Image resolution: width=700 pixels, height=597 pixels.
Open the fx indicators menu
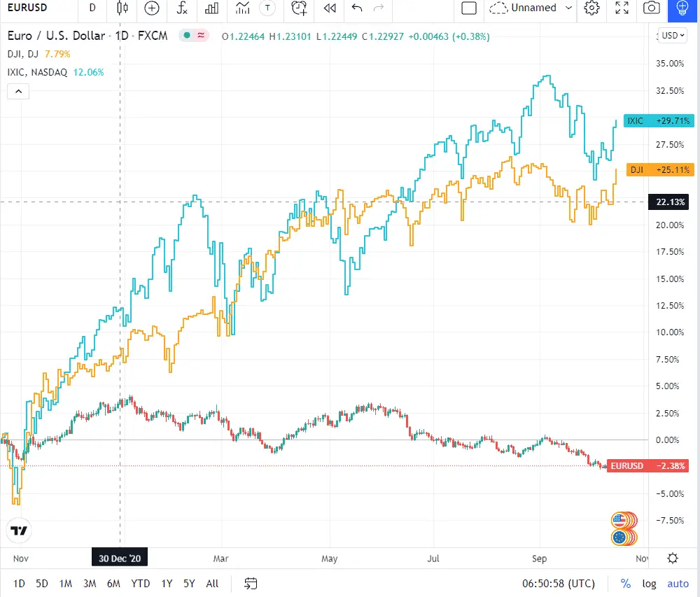pyautogui.click(x=182, y=8)
